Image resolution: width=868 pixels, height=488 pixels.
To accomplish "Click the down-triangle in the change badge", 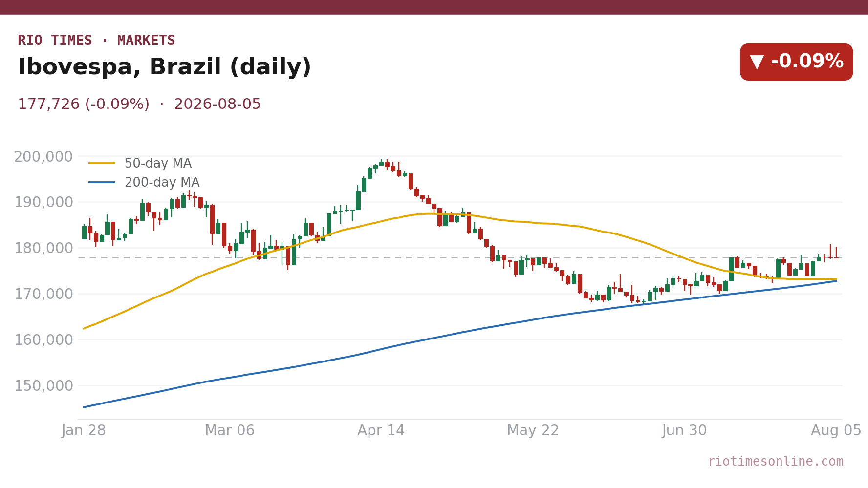I will pyautogui.click(x=757, y=62).
